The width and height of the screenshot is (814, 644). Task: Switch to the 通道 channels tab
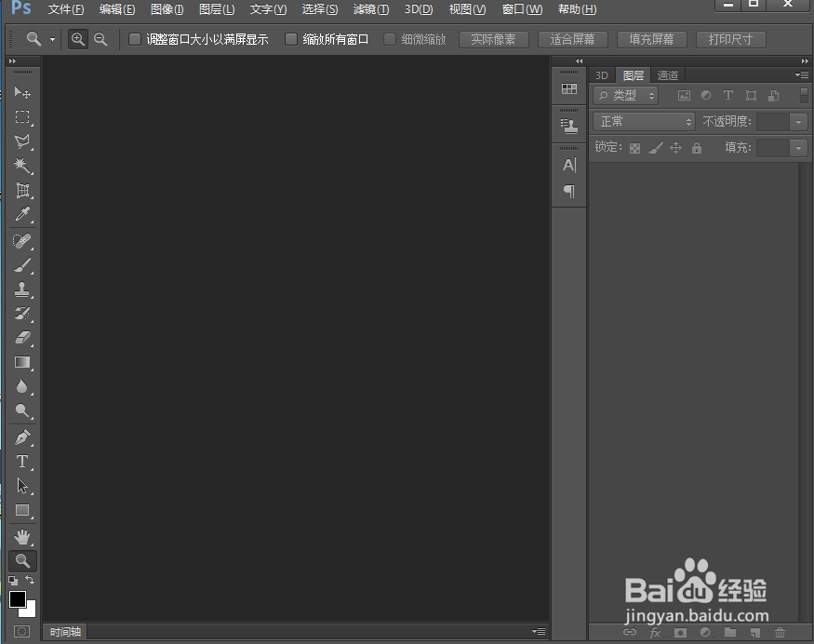coord(668,75)
